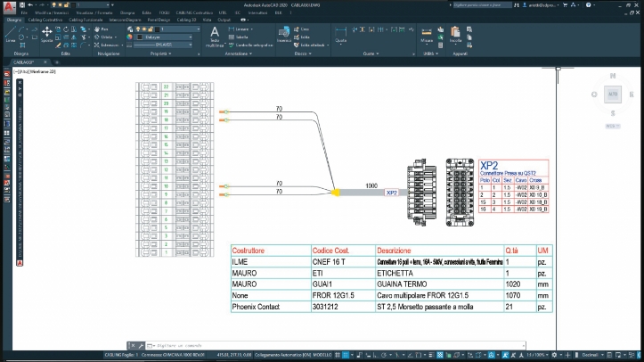The width and height of the screenshot is (644, 362).
Task: Expand the Utilità panel
Action: pos(430,53)
